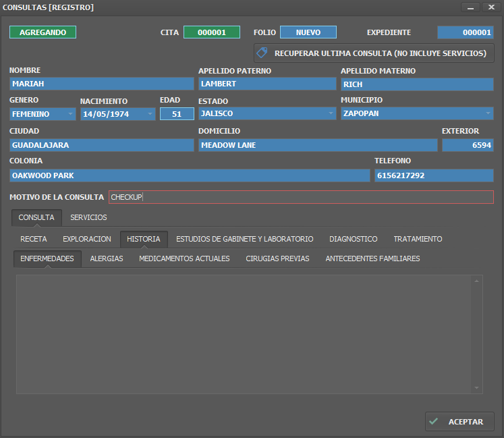The image size is (504, 438).
Task: Open the Genero dropdown
Action: coord(70,114)
